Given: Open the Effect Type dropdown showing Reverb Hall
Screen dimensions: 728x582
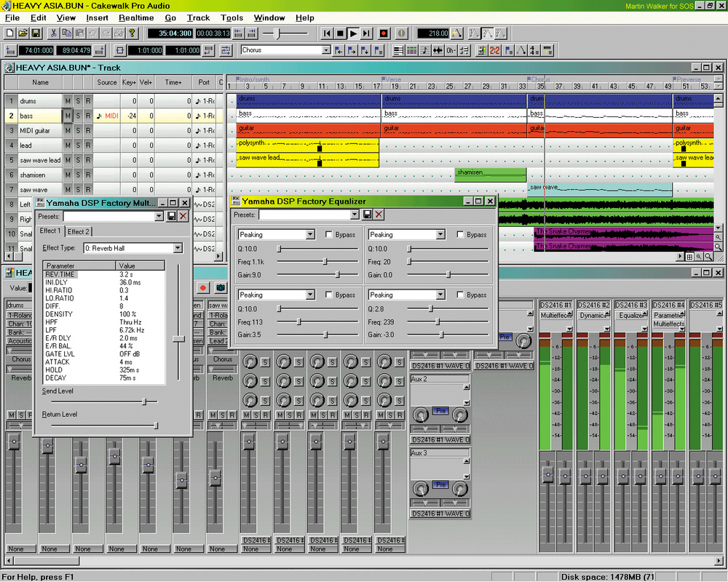Looking at the screenshot, I should point(177,248).
